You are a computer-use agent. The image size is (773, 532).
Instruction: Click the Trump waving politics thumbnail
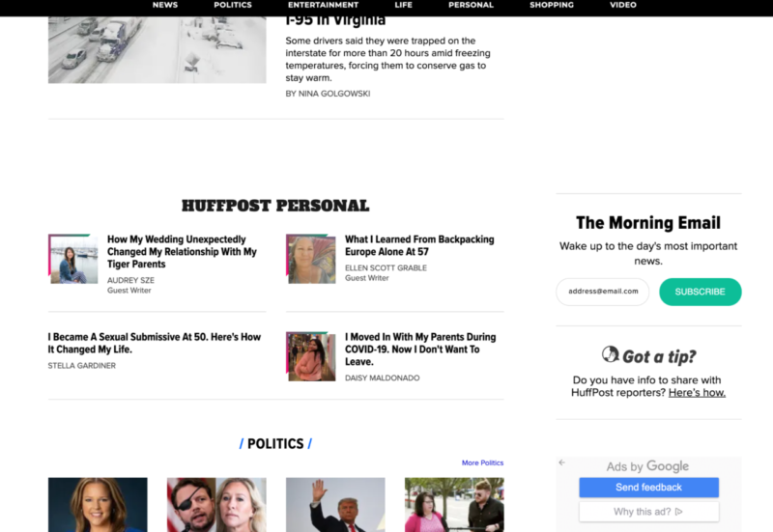tap(335, 504)
